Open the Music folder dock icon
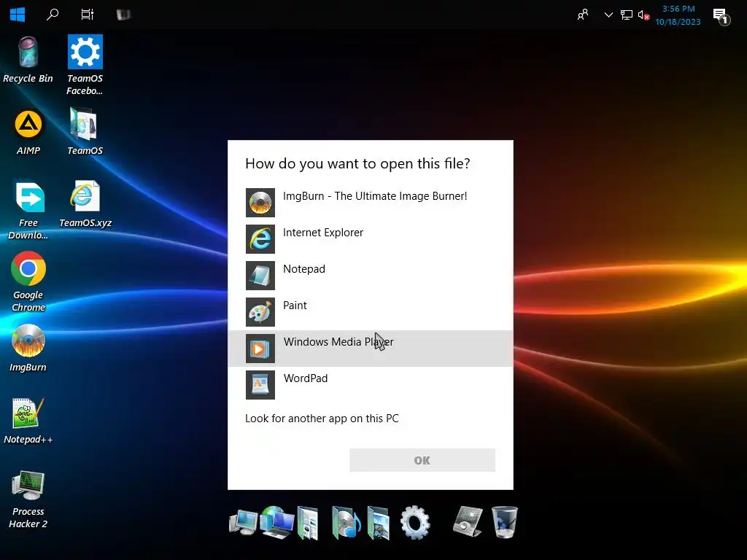This screenshot has height=560, width=747. click(346, 523)
